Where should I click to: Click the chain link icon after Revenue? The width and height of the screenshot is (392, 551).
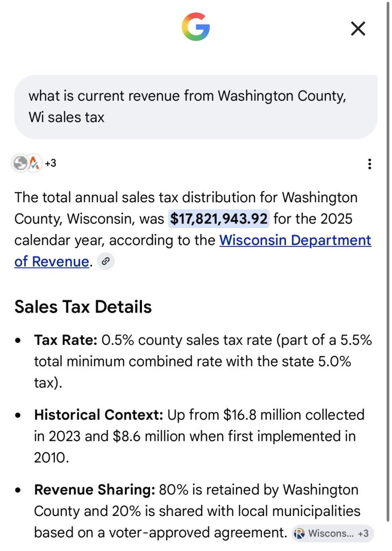coord(105,262)
